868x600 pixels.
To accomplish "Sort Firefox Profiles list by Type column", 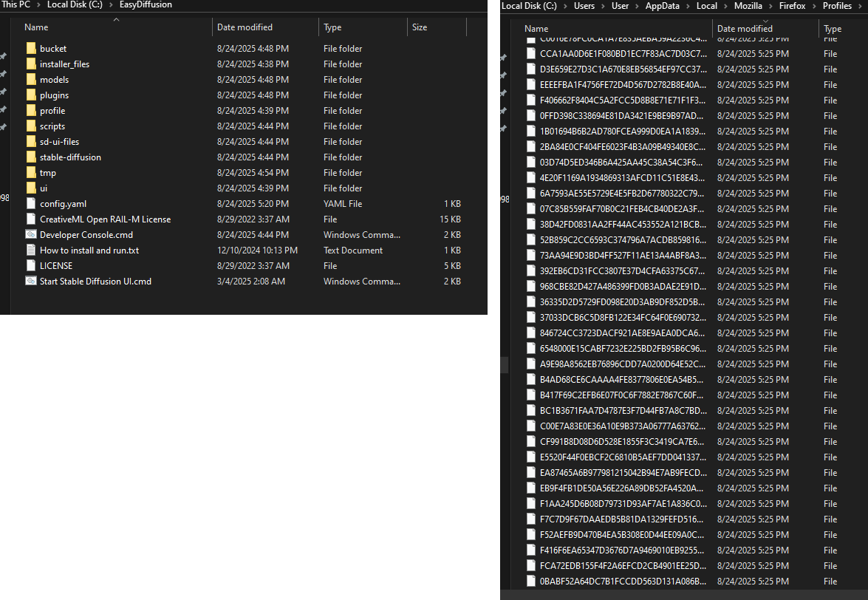I will (x=832, y=29).
